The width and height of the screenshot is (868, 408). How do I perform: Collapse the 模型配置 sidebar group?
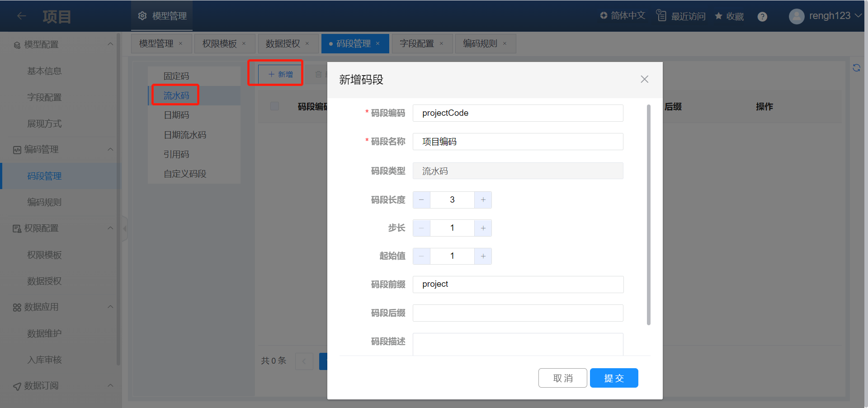point(110,44)
